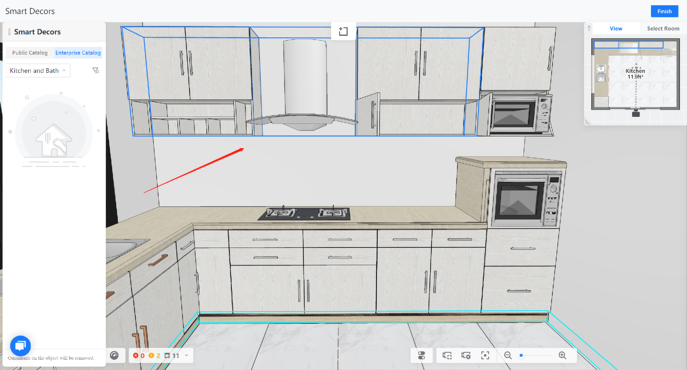Image resolution: width=687 pixels, height=370 pixels.
Task: Expand the Kitchen and Bath category dropdown
Action: pos(38,71)
